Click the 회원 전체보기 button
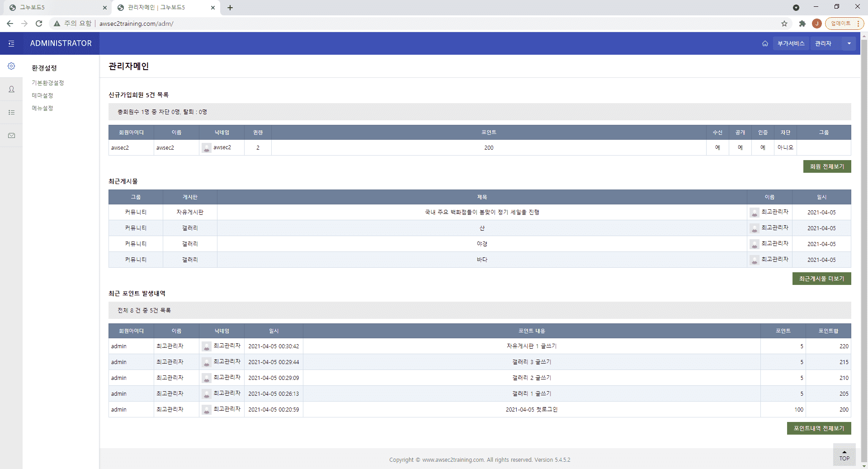This screenshot has height=469, width=868. (827, 166)
